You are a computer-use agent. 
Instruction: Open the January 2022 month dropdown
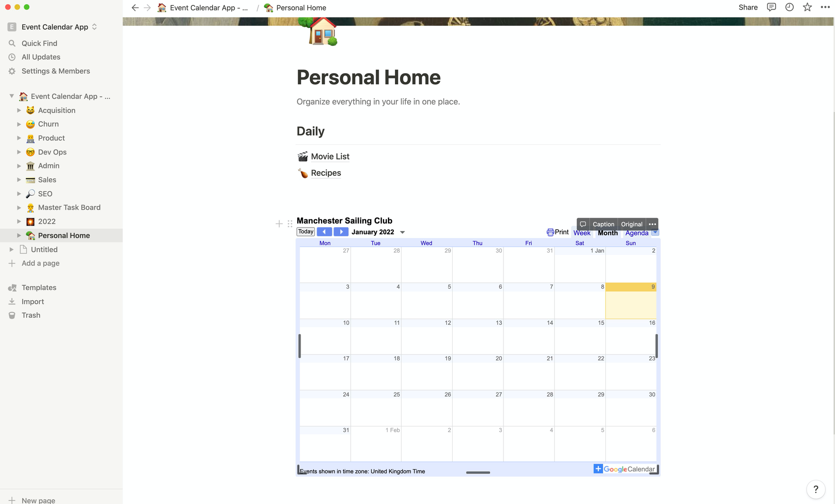click(402, 232)
